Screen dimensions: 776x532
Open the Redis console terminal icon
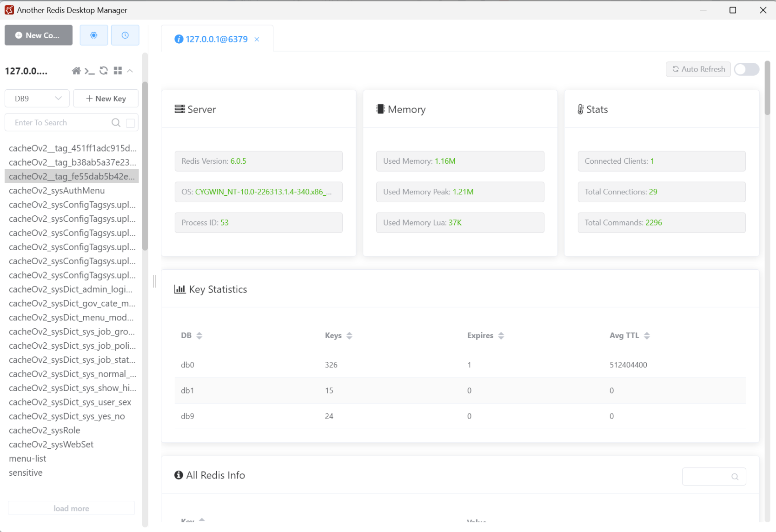click(x=90, y=71)
